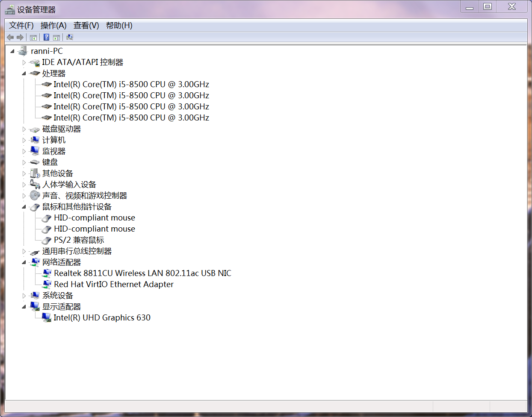Click the Back arrow in the toolbar
The image size is (532, 417).
(x=10, y=37)
